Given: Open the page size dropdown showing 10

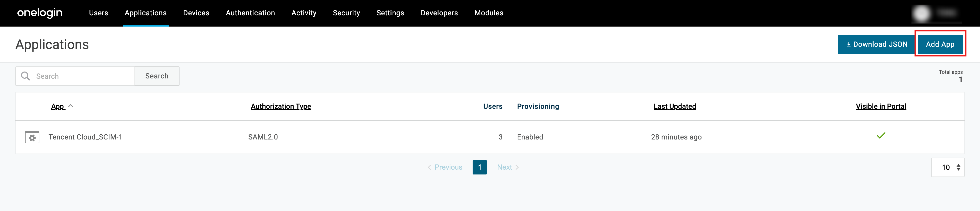Looking at the screenshot, I should click(947, 167).
